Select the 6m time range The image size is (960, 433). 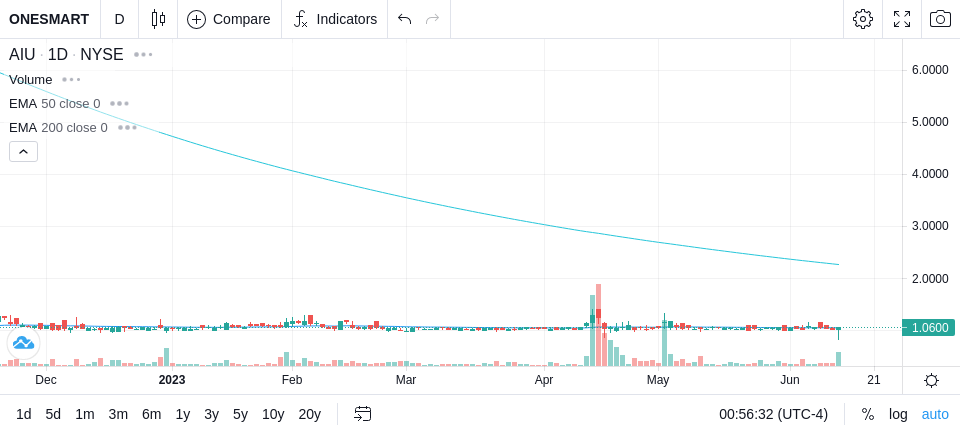(151, 414)
